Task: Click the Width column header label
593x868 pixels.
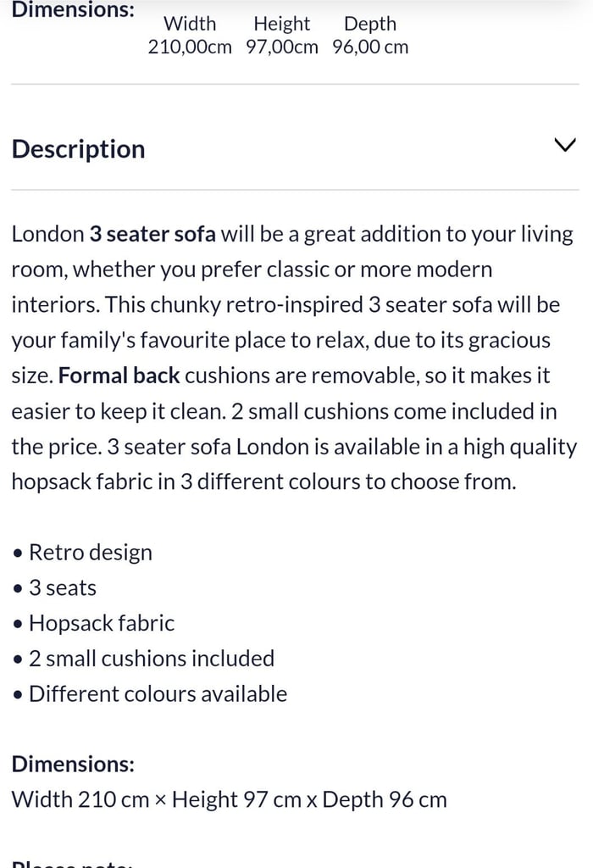Action: (190, 24)
